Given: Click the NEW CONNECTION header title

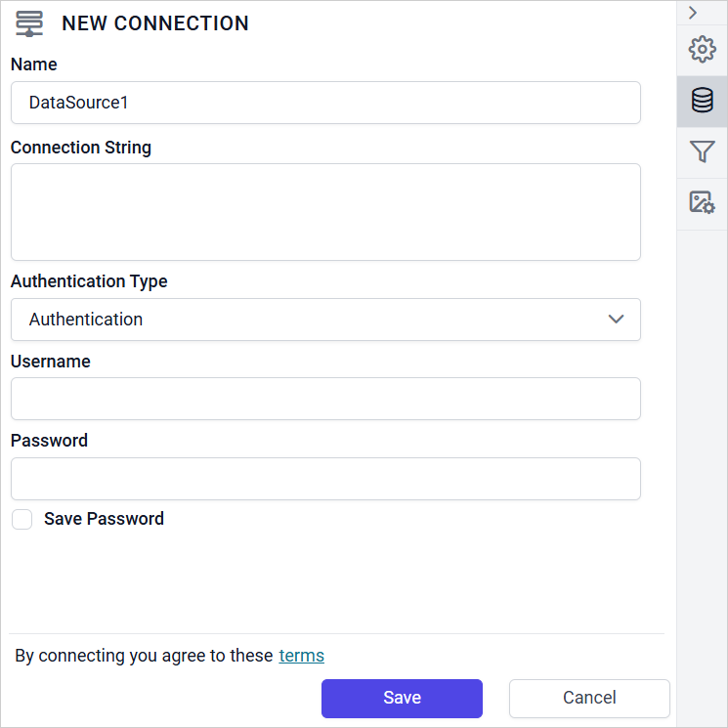Looking at the screenshot, I should pos(155,23).
